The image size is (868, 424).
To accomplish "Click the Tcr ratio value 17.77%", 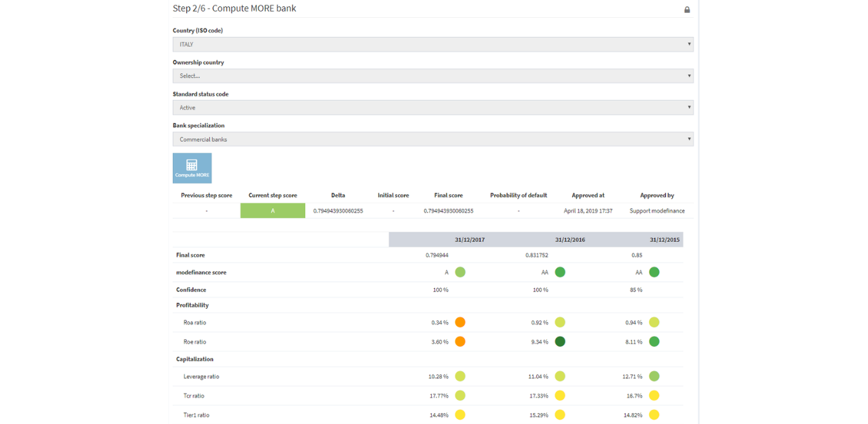I will (439, 396).
